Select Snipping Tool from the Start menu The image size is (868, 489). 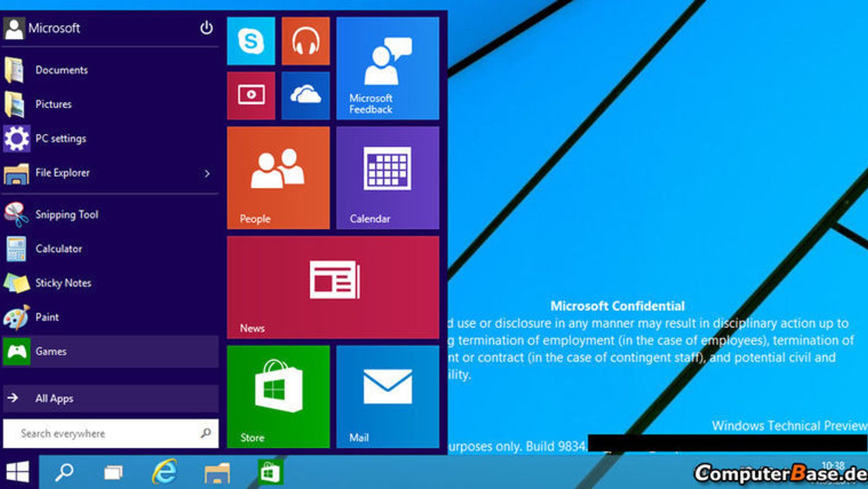pos(67,215)
